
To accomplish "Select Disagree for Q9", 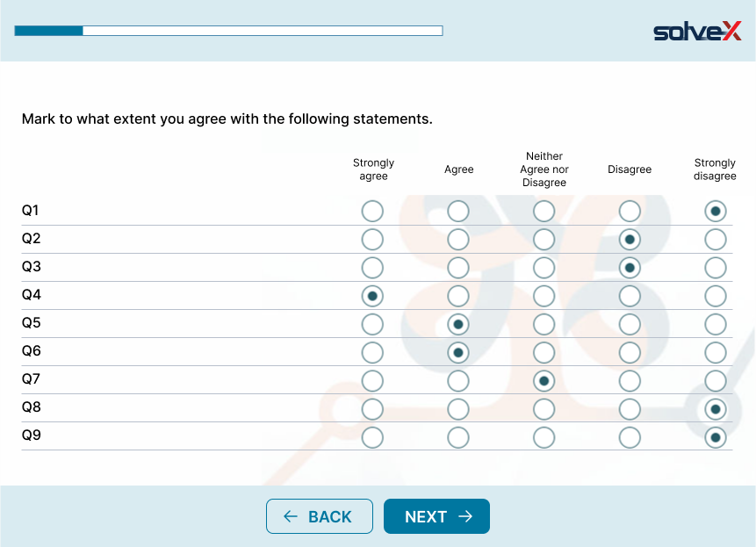I will (630, 436).
